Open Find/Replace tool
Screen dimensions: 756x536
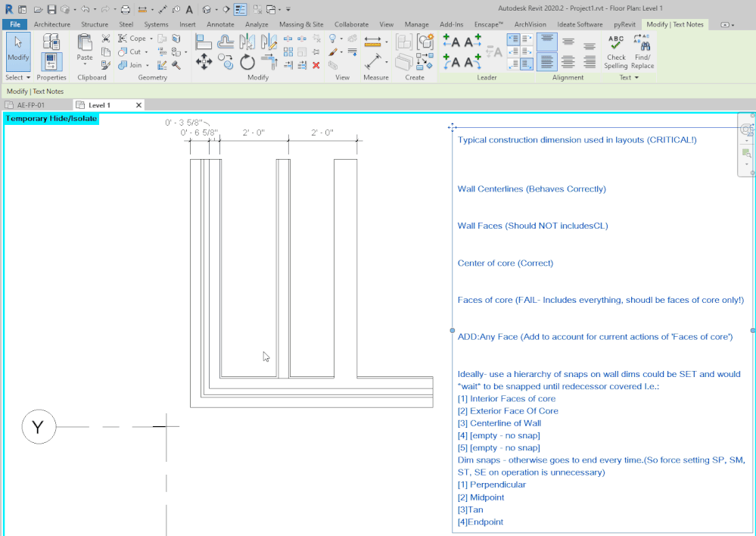pos(642,52)
